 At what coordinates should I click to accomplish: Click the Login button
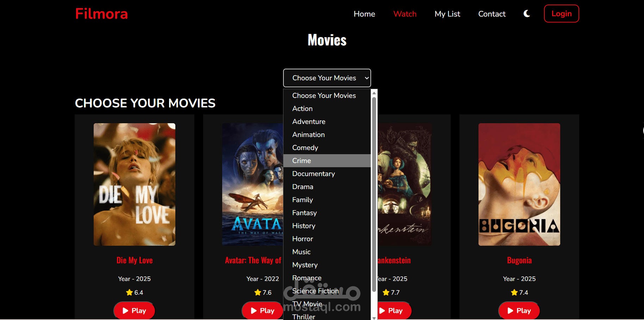(x=561, y=14)
